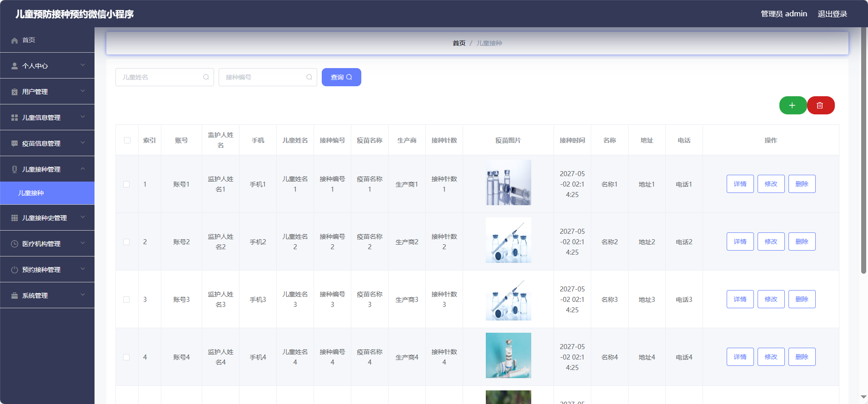Click the home icon beside 首页 in sidebar
868x404 pixels.
[15, 40]
